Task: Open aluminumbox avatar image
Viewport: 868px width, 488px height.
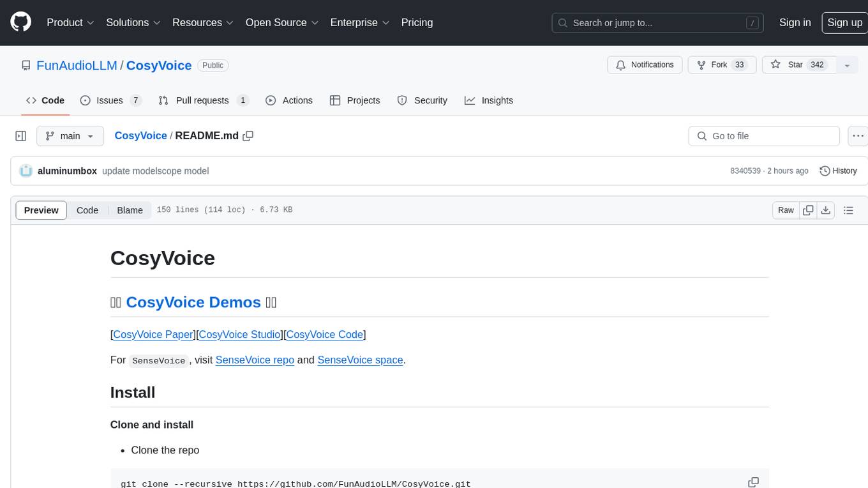Action: click(26, 171)
